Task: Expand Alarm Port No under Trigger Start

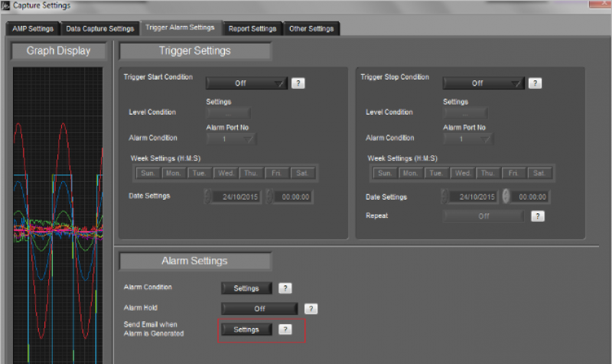Action: [x=231, y=139]
